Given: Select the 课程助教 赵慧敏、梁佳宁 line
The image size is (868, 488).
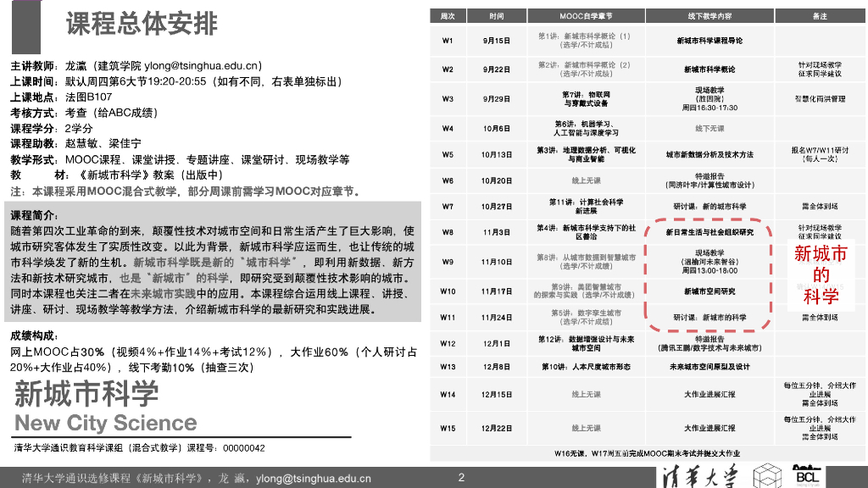Looking at the screenshot, I should (75, 144).
